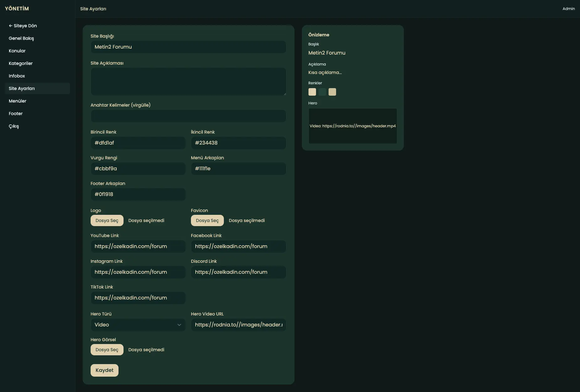Click the first cream color swatch in preview
The width and height of the screenshot is (580, 392).
click(312, 92)
